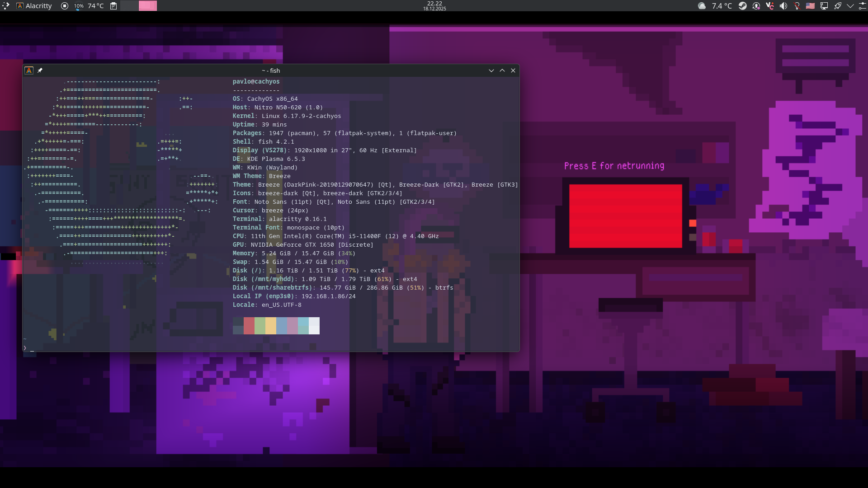Open the Vesktop tray icon
This screenshot has height=488, width=868.
pyautogui.click(x=769, y=6)
